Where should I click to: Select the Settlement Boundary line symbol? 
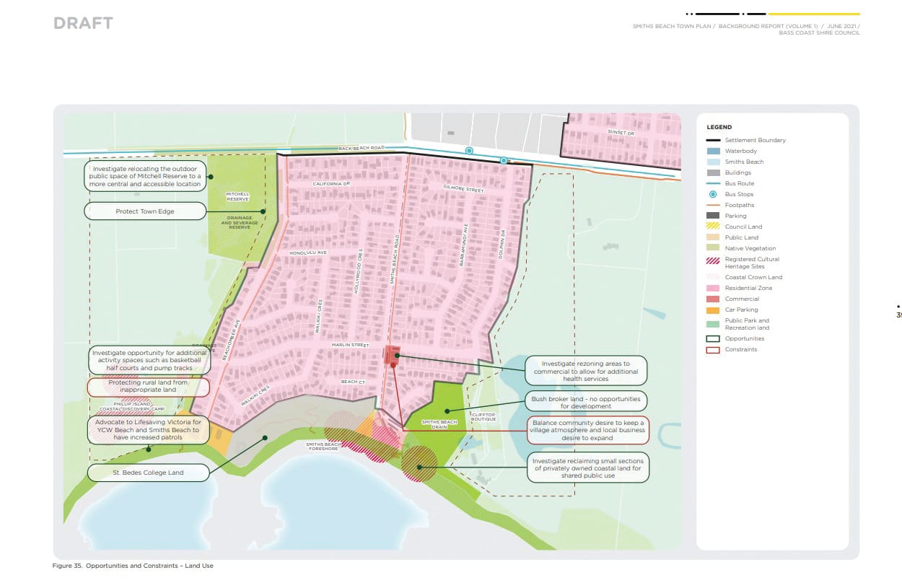[713, 140]
